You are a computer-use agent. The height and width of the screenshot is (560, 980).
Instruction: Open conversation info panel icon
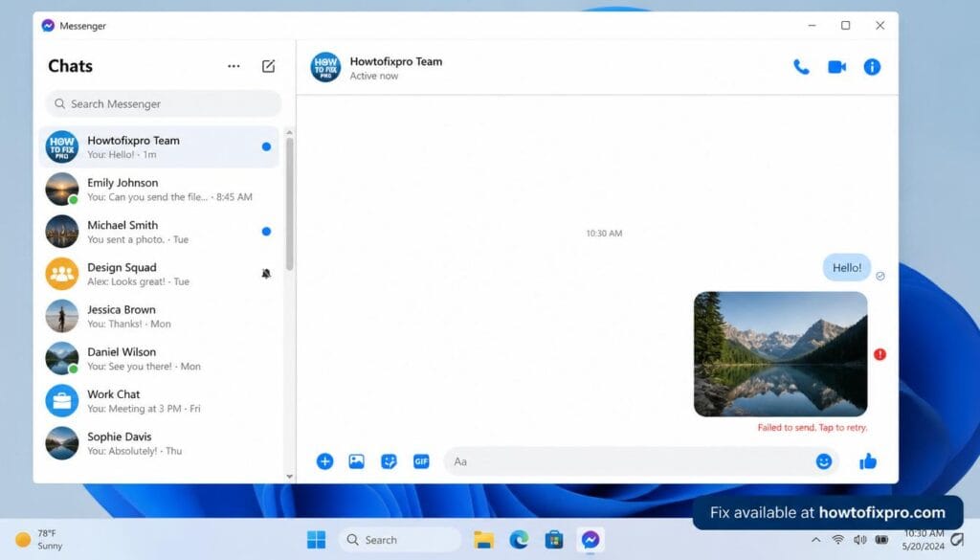point(872,67)
